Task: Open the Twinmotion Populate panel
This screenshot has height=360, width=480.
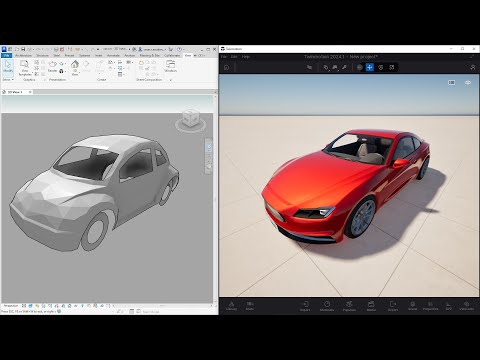Action: (349, 306)
